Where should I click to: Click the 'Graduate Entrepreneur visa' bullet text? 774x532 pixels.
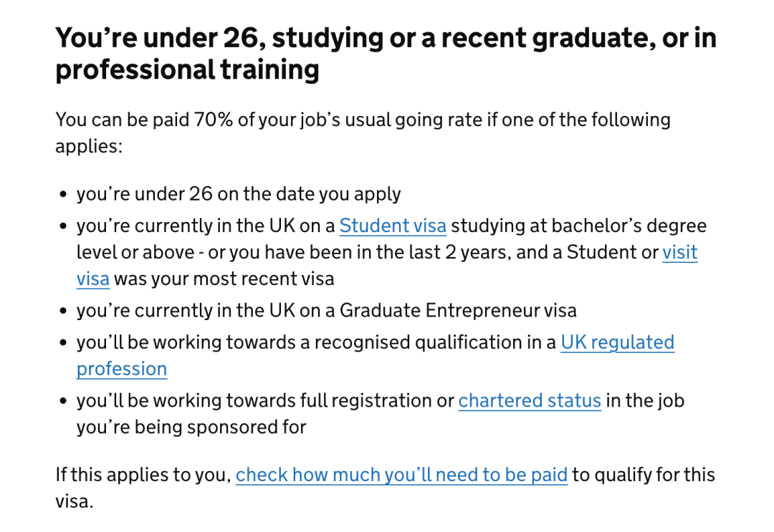pyautogui.click(x=458, y=311)
